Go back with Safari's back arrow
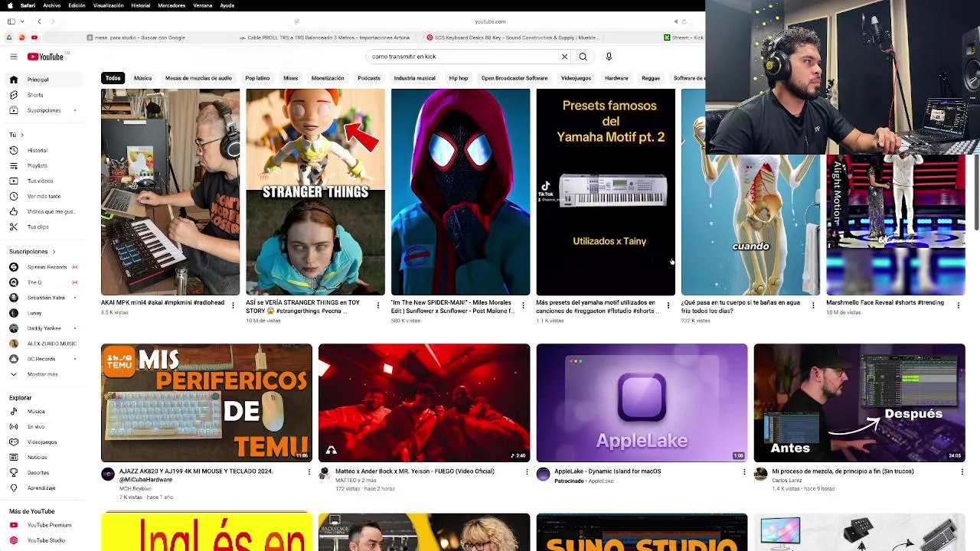The height and width of the screenshot is (551, 980). (x=39, y=21)
